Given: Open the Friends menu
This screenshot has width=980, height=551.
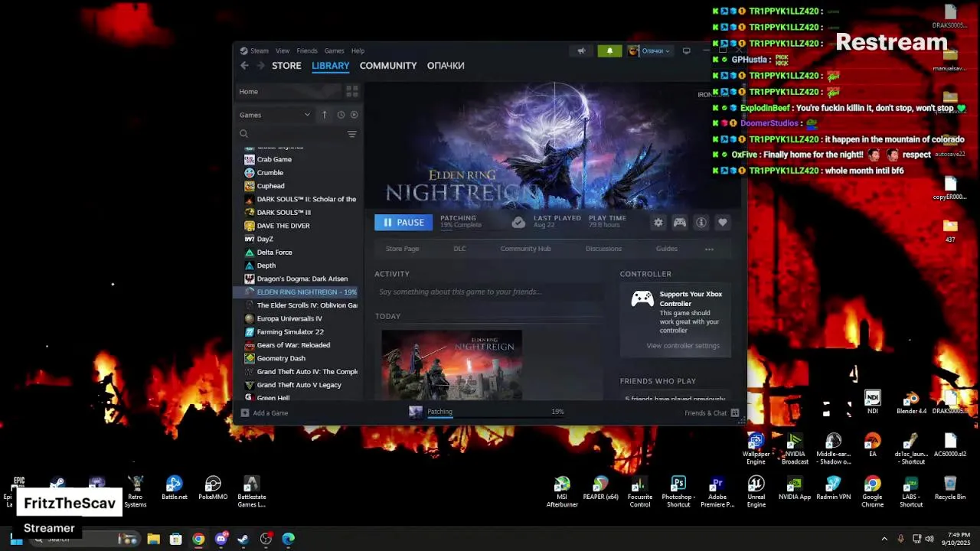Looking at the screenshot, I should point(307,51).
